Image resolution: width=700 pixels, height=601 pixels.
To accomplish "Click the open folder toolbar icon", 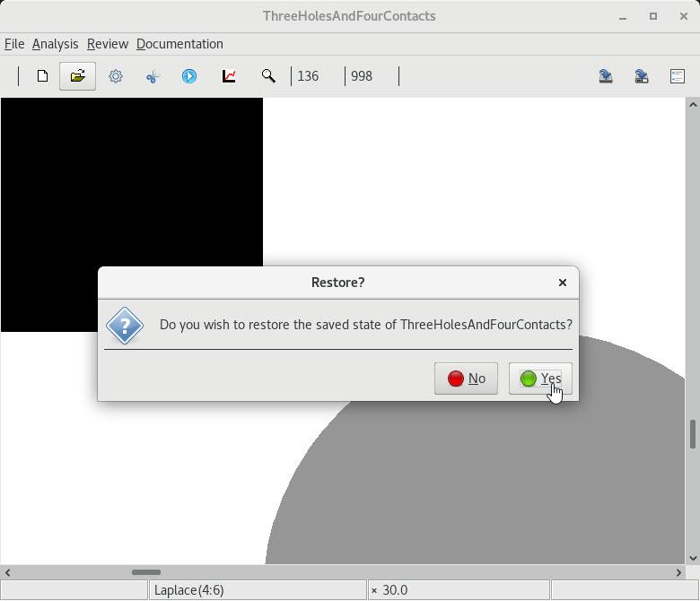I will [x=78, y=76].
